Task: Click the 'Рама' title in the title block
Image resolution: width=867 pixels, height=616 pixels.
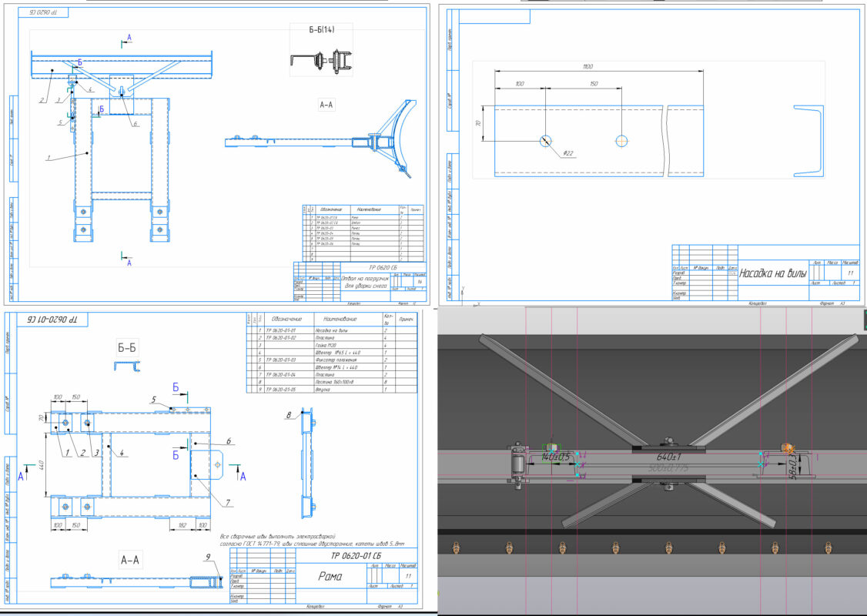Action: 332,574
